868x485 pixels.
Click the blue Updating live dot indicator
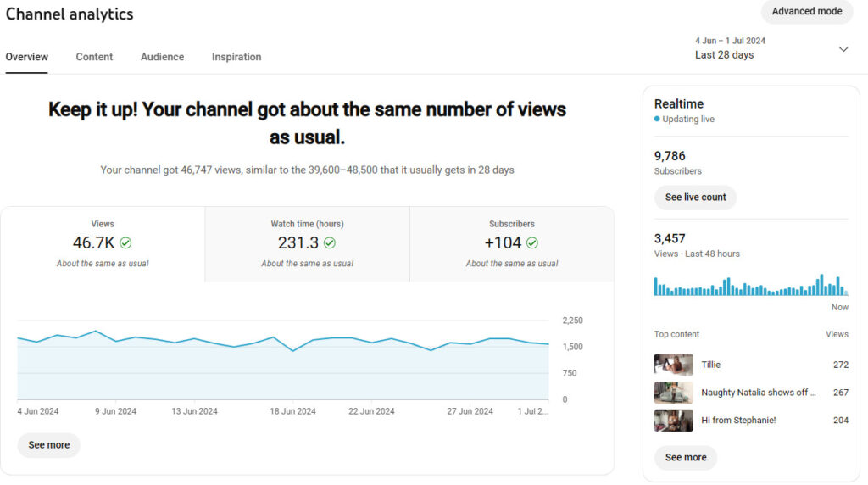click(x=657, y=120)
